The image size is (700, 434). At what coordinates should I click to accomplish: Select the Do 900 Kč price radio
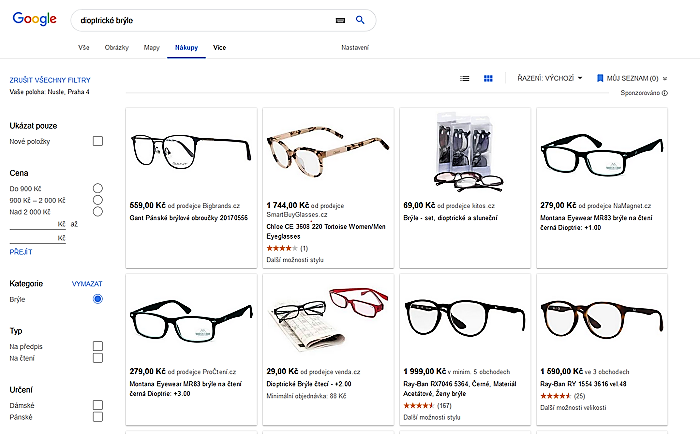pyautogui.click(x=98, y=188)
